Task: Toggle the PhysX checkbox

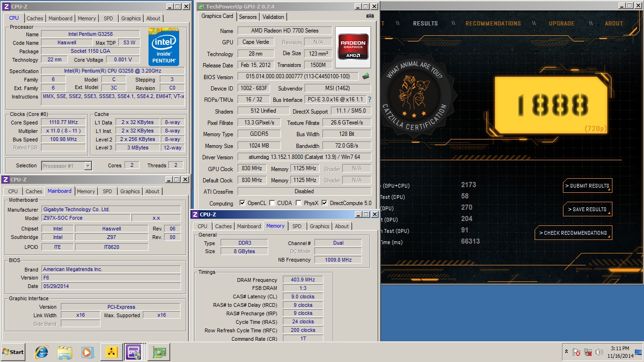Action: pos(298,203)
